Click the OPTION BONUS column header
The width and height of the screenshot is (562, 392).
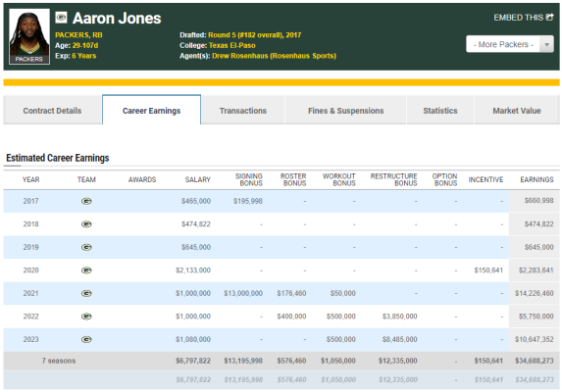click(444, 179)
